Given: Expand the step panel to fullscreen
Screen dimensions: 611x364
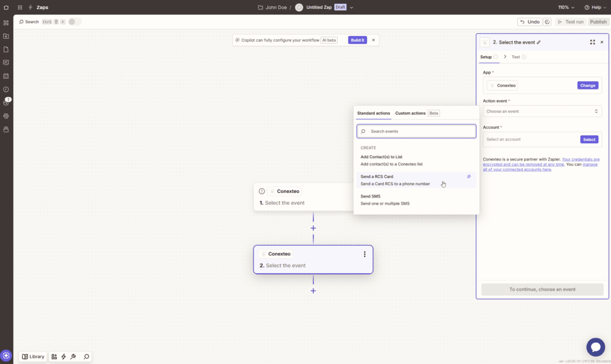Looking at the screenshot, I should (x=593, y=42).
